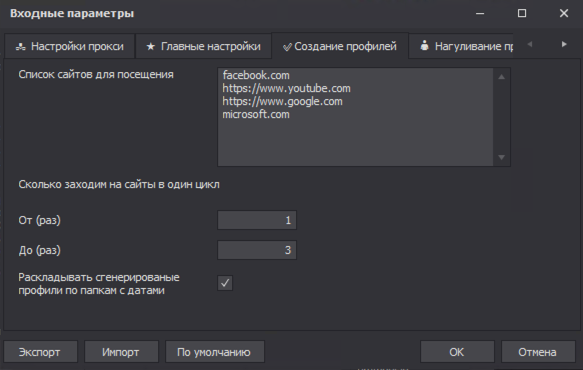This screenshot has width=583, height=370.
Task: Switch to the Главные настройки tab
Action: pyautogui.click(x=203, y=46)
